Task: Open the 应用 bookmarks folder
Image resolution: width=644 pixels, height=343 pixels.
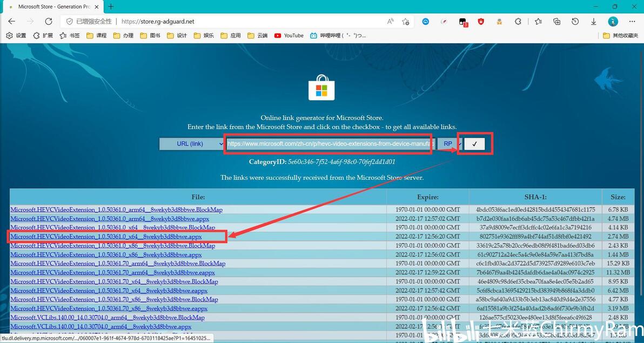Action: click(x=231, y=36)
